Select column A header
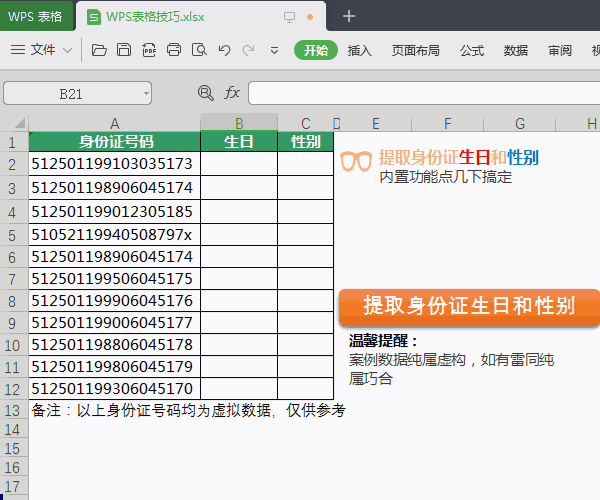This screenshot has height=500, width=600. click(x=114, y=123)
